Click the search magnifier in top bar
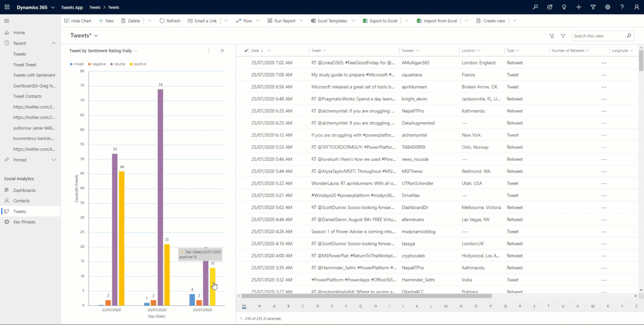The image size is (644, 325). point(535,7)
